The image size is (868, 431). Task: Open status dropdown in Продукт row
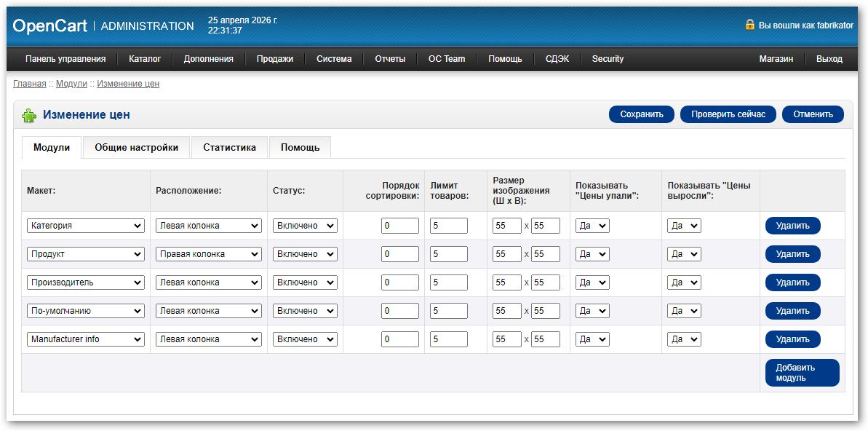tap(305, 254)
